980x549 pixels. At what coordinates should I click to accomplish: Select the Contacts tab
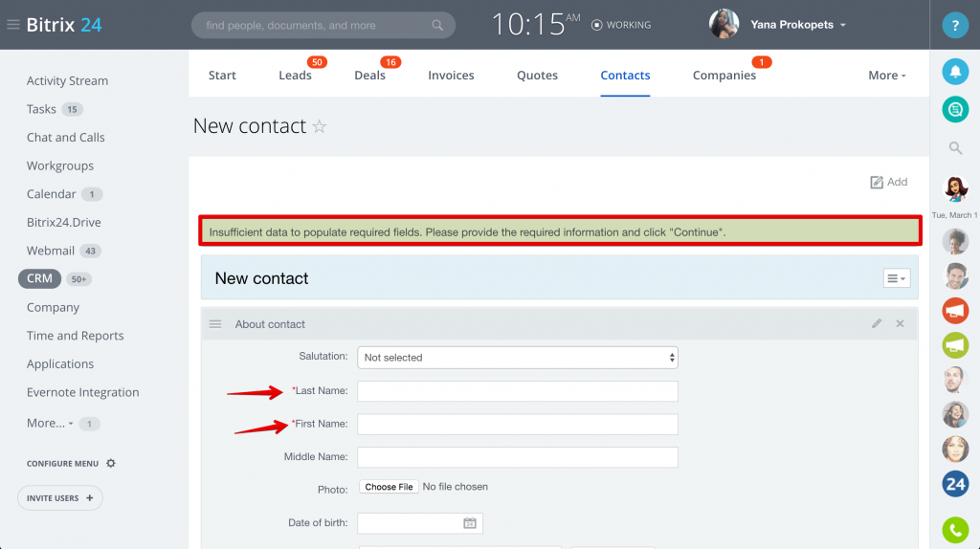click(625, 75)
